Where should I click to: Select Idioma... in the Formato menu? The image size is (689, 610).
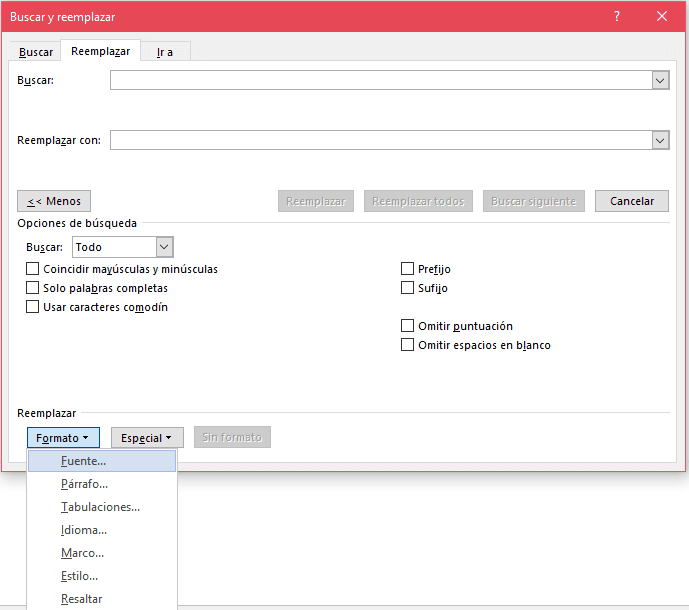click(102, 530)
